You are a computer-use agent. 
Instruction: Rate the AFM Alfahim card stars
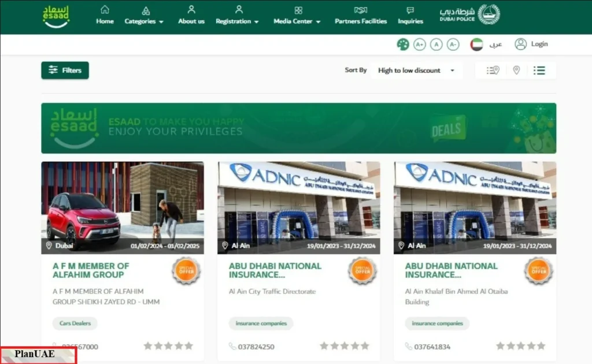click(x=168, y=346)
